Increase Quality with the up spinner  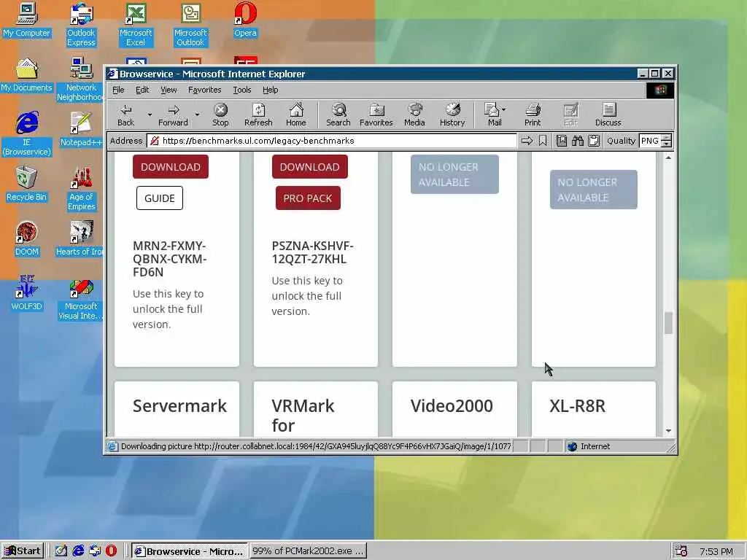(x=667, y=138)
